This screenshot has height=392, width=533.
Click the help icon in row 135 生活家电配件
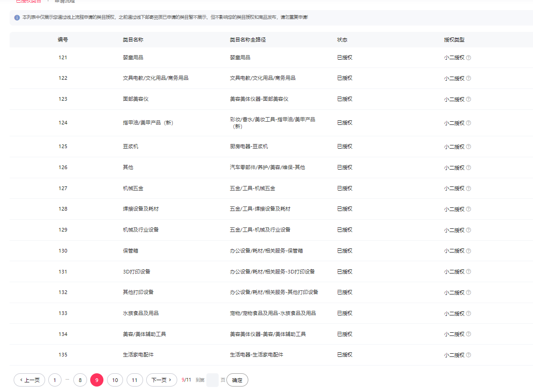(x=468, y=355)
